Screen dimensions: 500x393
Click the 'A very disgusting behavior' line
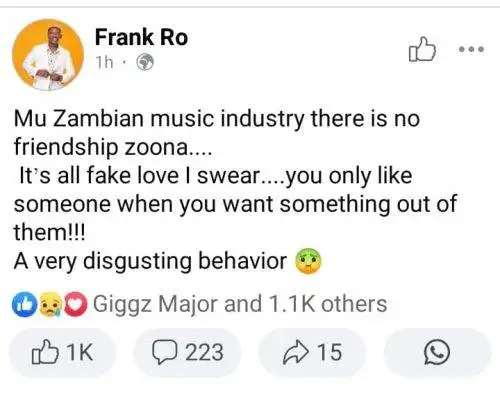150,261
